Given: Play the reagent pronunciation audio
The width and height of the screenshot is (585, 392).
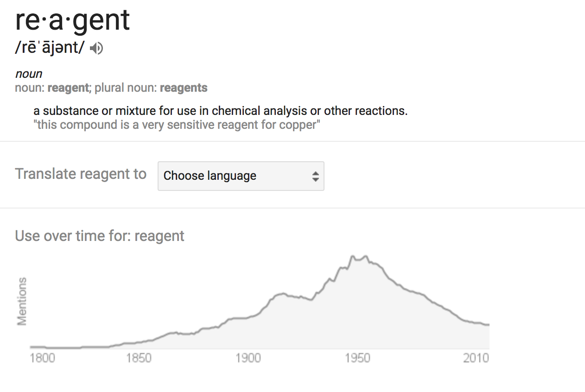Looking at the screenshot, I should pyautogui.click(x=96, y=48).
